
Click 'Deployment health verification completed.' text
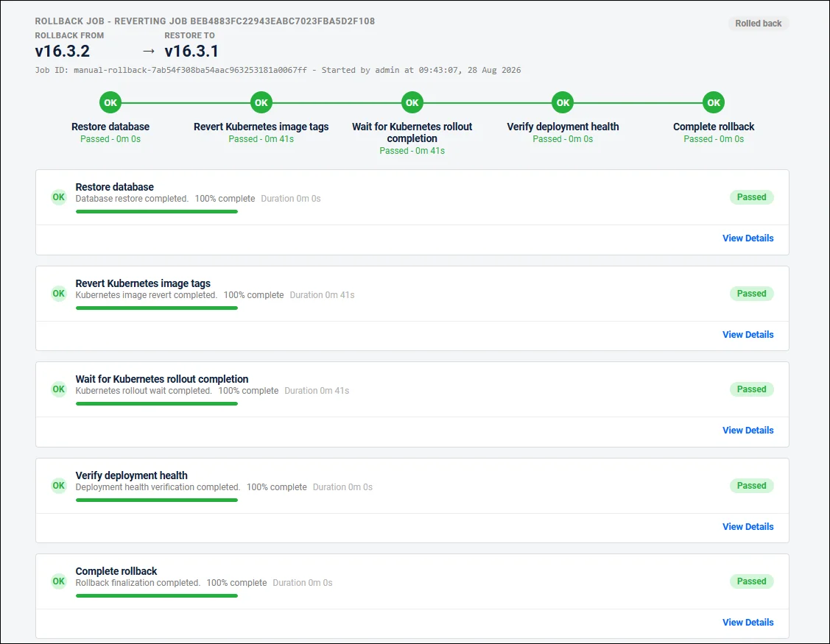(x=158, y=486)
